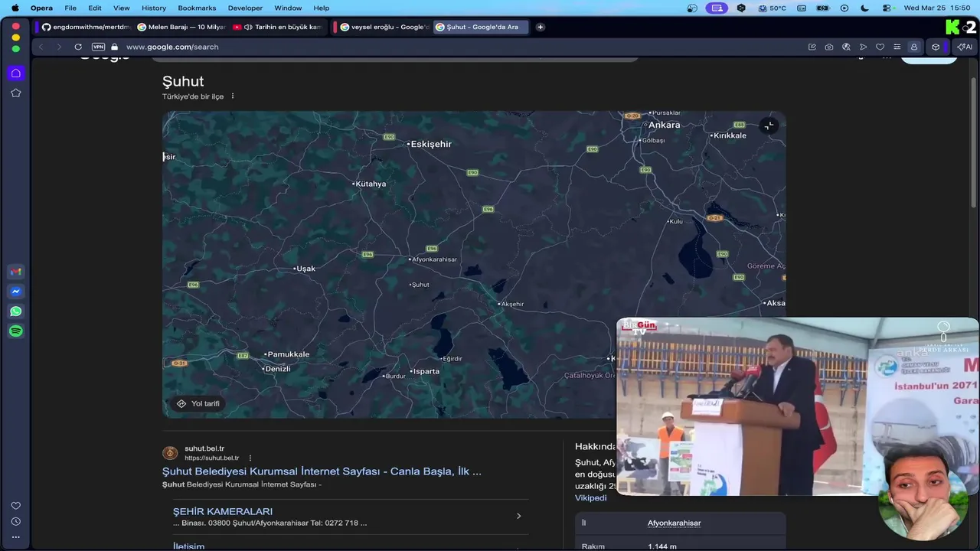The width and height of the screenshot is (980, 551).
Task: Switch to engdomwithme GitHub tab
Action: pos(85,27)
